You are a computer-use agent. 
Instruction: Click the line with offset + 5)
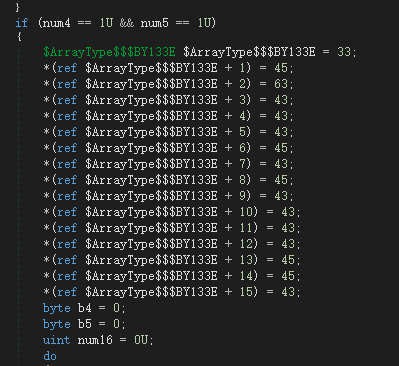pyautogui.click(x=168, y=132)
